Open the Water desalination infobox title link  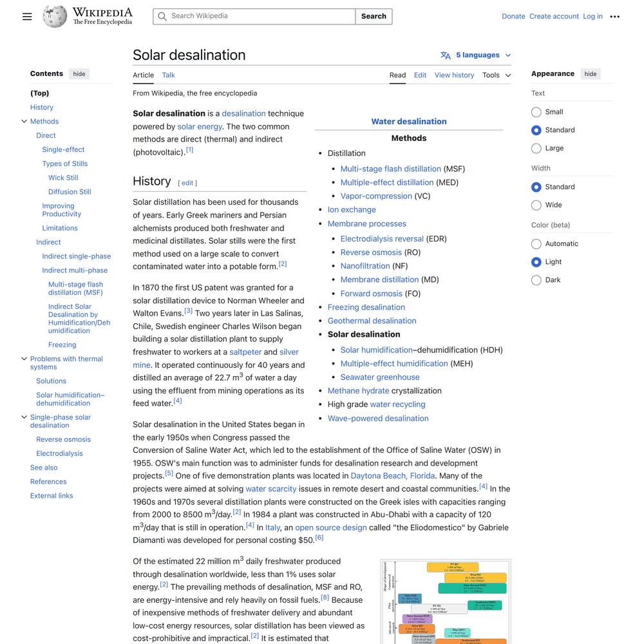[x=409, y=122]
